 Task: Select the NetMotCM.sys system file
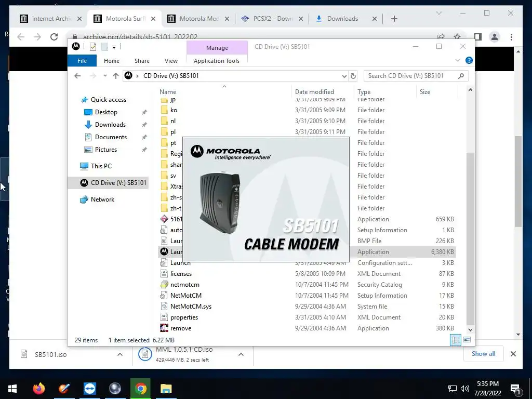point(191,307)
